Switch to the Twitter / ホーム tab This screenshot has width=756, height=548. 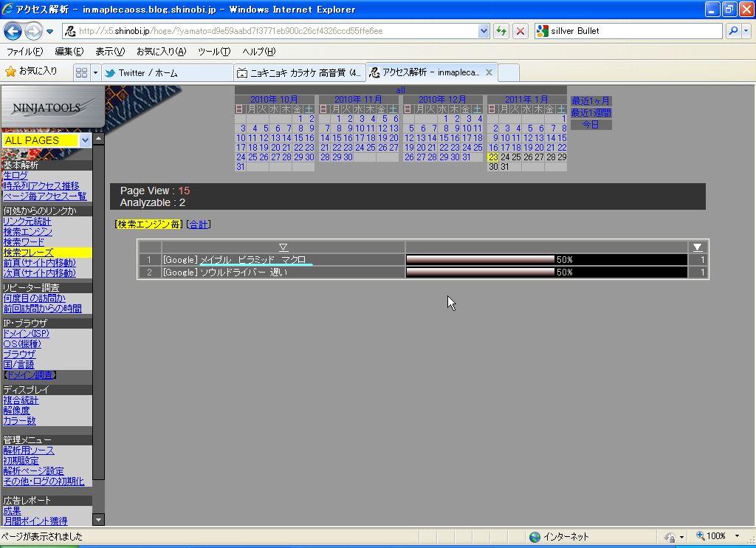[167, 73]
